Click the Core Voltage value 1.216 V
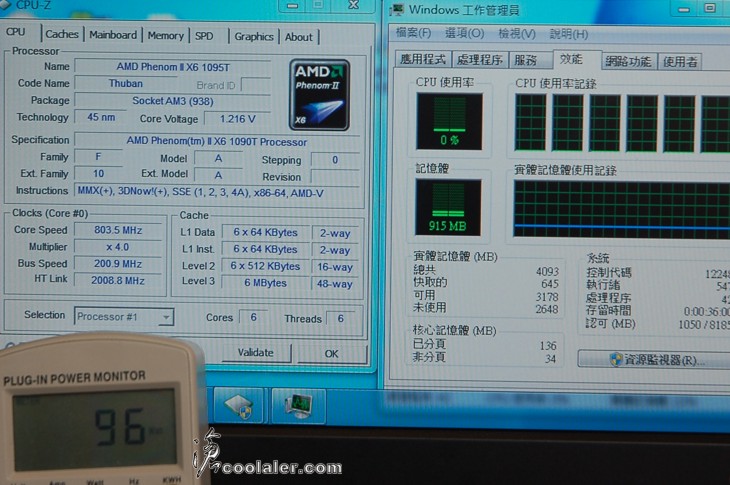Screen dimensions: 730x485 (x=237, y=119)
